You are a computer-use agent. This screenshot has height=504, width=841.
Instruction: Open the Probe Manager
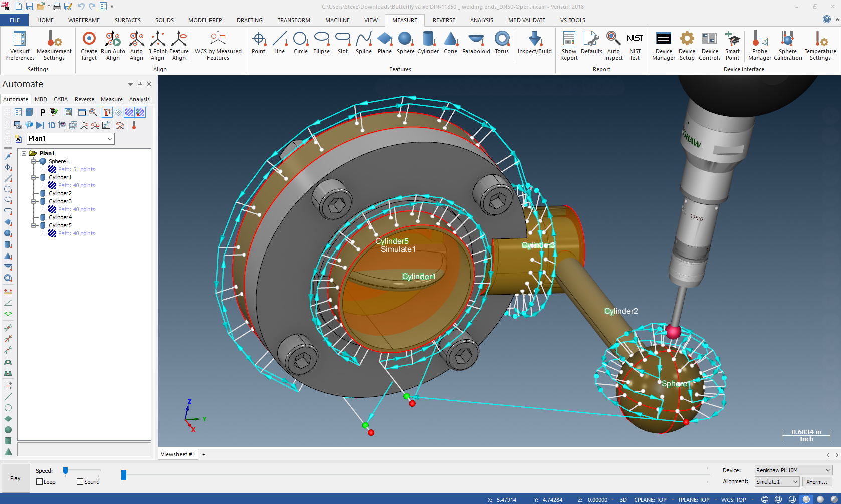759,45
